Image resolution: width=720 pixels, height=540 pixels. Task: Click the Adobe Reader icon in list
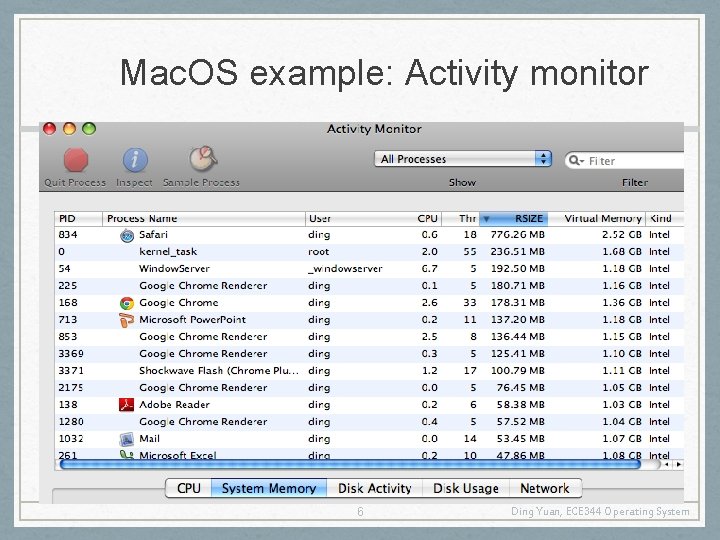pos(126,405)
